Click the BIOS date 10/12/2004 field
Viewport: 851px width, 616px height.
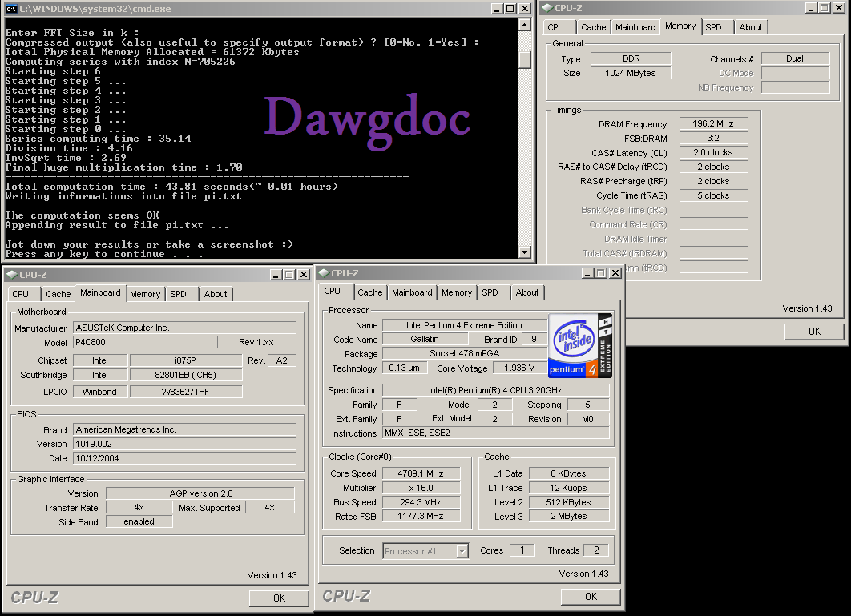point(184,458)
